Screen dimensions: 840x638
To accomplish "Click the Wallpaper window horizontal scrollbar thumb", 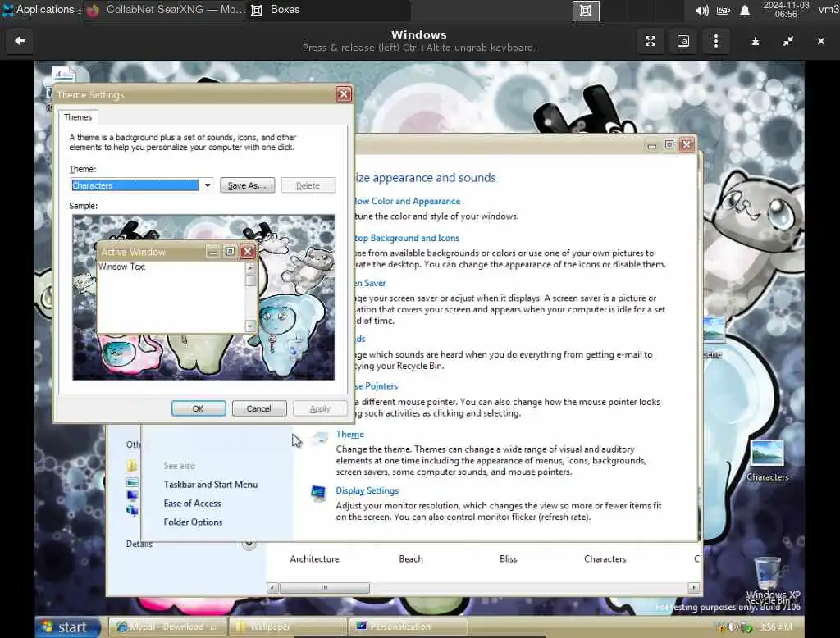I will coord(325,588).
